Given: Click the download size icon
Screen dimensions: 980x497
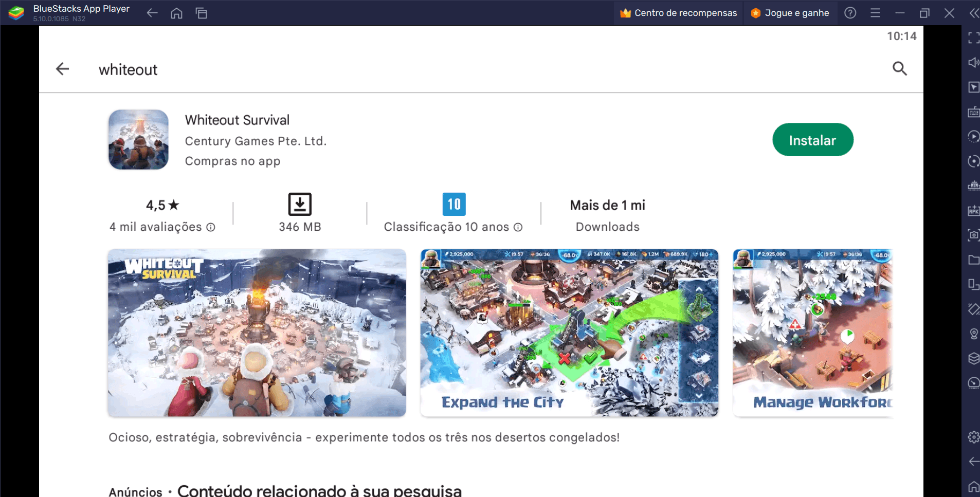Looking at the screenshot, I should pos(300,204).
